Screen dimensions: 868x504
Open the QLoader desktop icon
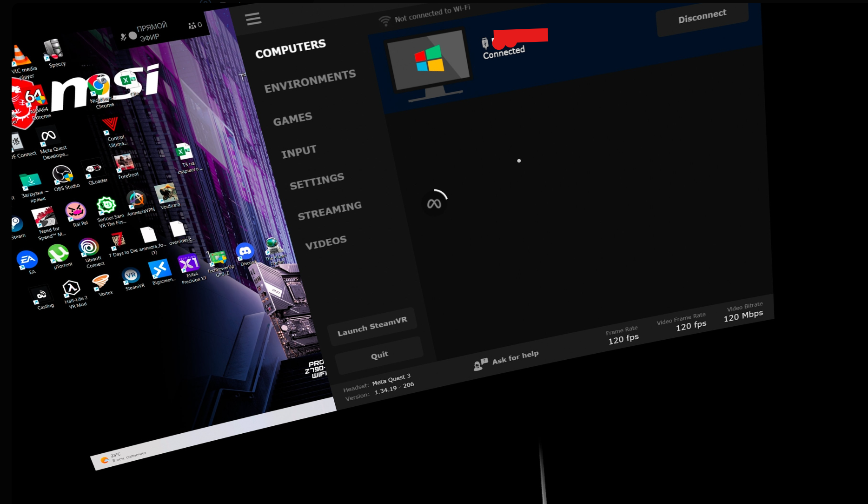coord(95,173)
